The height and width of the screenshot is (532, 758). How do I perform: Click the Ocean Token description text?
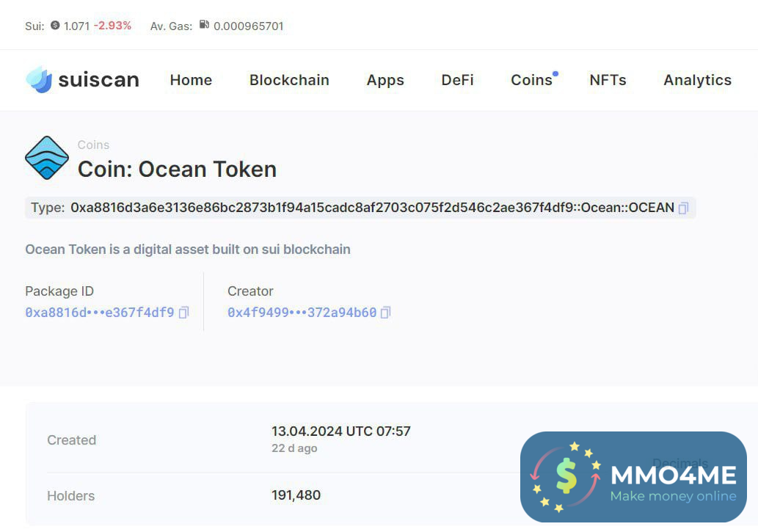(x=188, y=249)
